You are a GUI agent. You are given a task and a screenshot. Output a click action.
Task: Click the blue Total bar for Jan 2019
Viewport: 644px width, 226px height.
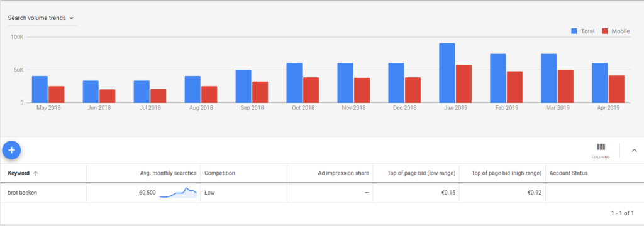(x=447, y=73)
